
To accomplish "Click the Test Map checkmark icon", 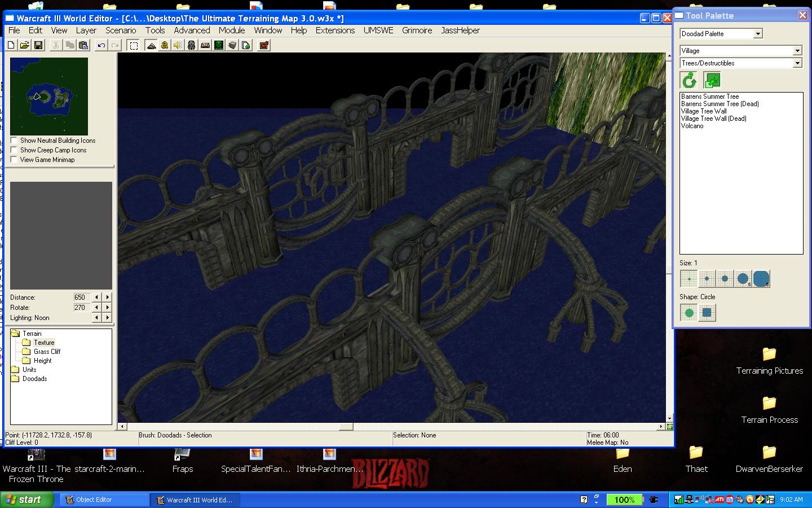I will tap(263, 45).
